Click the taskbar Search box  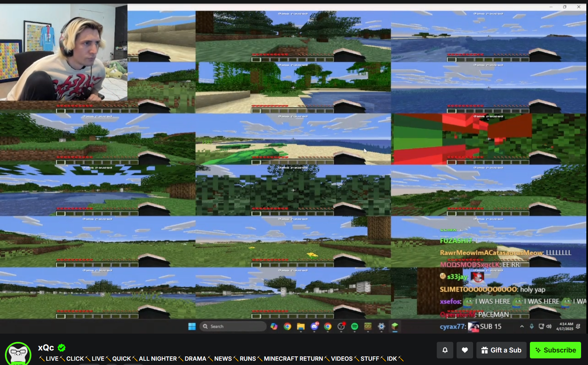tap(233, 326)
